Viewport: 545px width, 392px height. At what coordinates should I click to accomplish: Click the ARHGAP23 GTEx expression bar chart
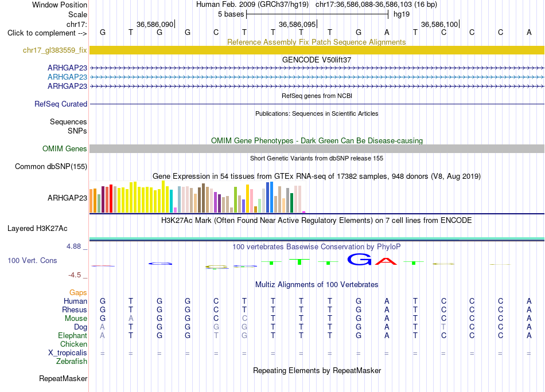point(197,197)
